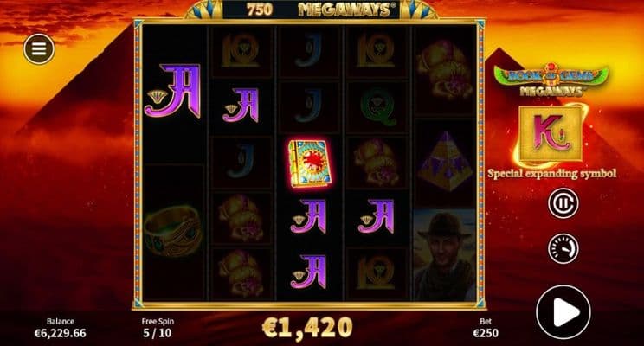Click the Special expanding symbol label

tap(552, 174)
